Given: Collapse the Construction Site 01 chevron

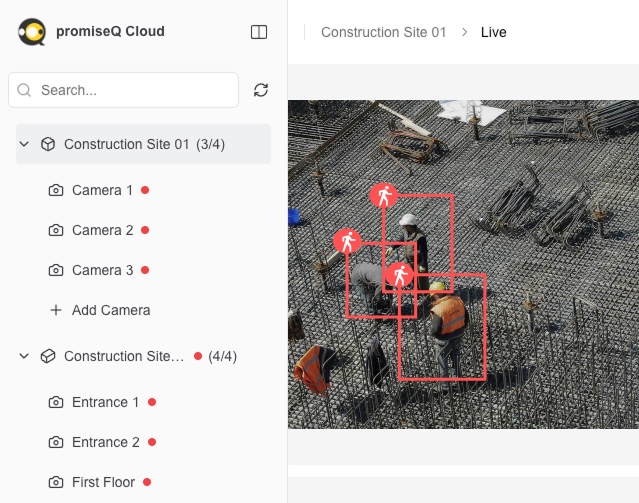Looking at the screenshot, I should (24, 144).
